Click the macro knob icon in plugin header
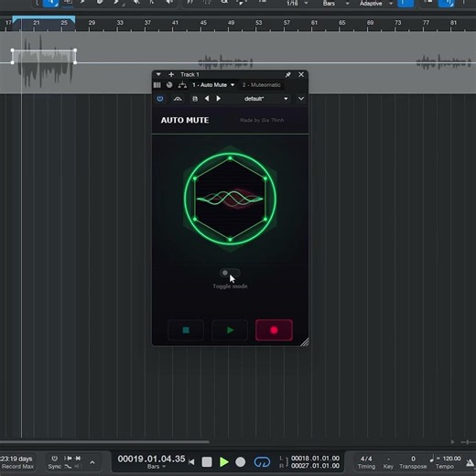Viewport: 476px width, 476px height. [169, 85]
